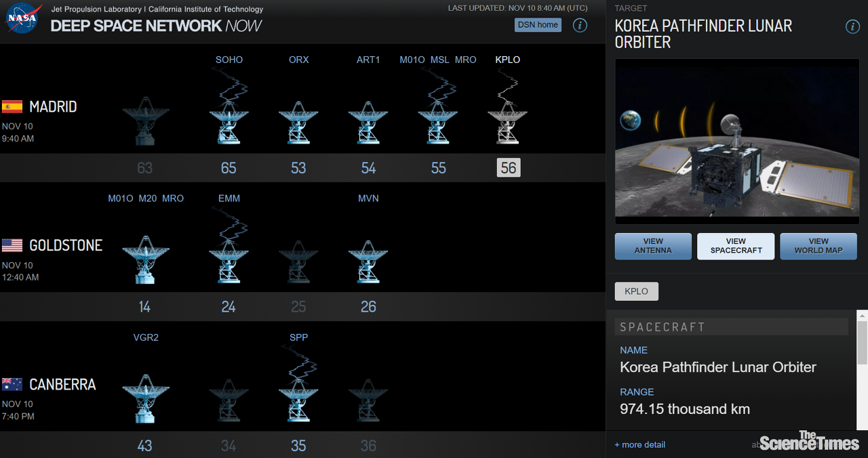Viewport: 868px width, 458px height.
Task: Open info icon next to Korea Pathfinder title
Action: pos(853,26)
